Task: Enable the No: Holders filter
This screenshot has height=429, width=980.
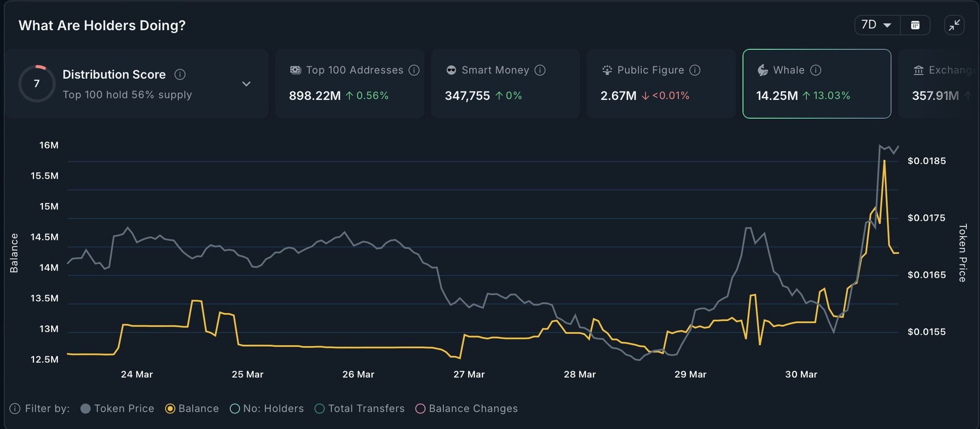Action: click(x=235, y=408)
